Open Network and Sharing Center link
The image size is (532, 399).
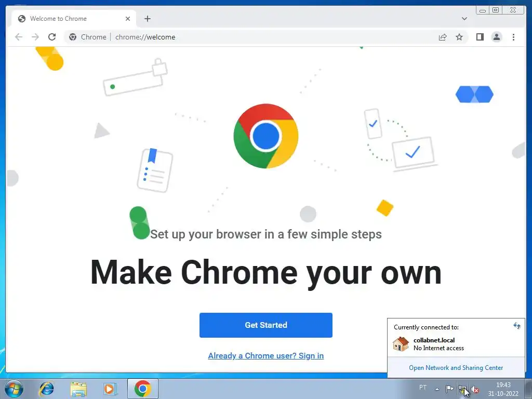(x=456, y=368)
